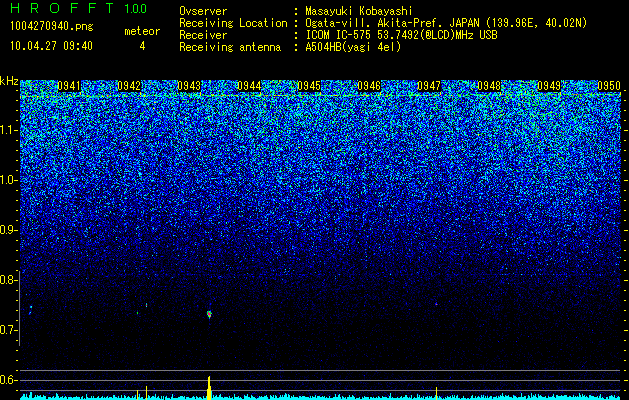Click the ICOM IC-575 receiver frequency text

coord(401,35)
